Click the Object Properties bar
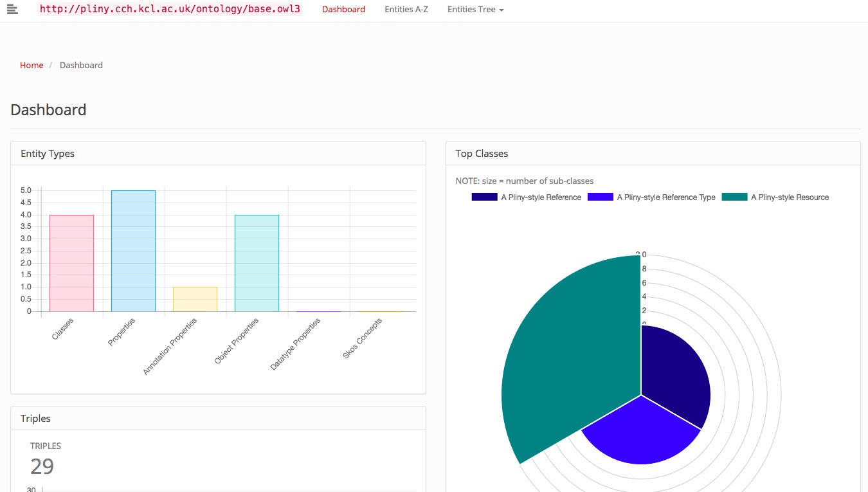Image resolution: width=868 pixels, height=492 pixels. (x=257, y=263)
